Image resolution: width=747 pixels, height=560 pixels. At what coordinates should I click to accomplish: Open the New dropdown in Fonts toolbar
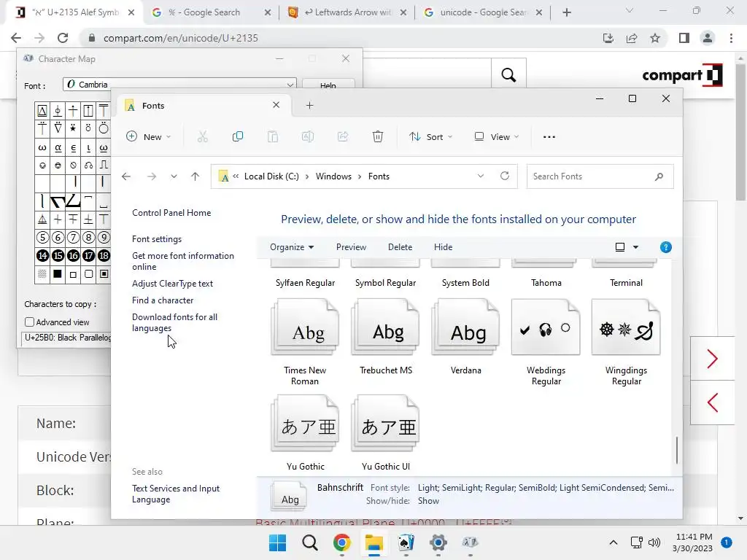click(148, 137)
